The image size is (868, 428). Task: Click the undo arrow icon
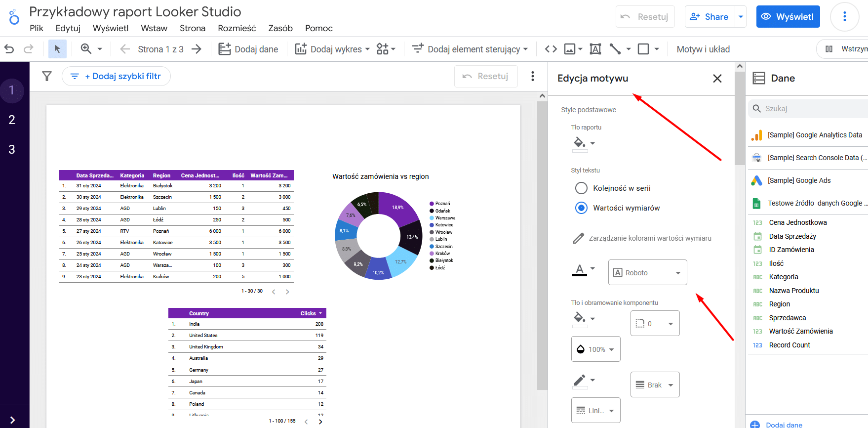click(x=9, y=49)
